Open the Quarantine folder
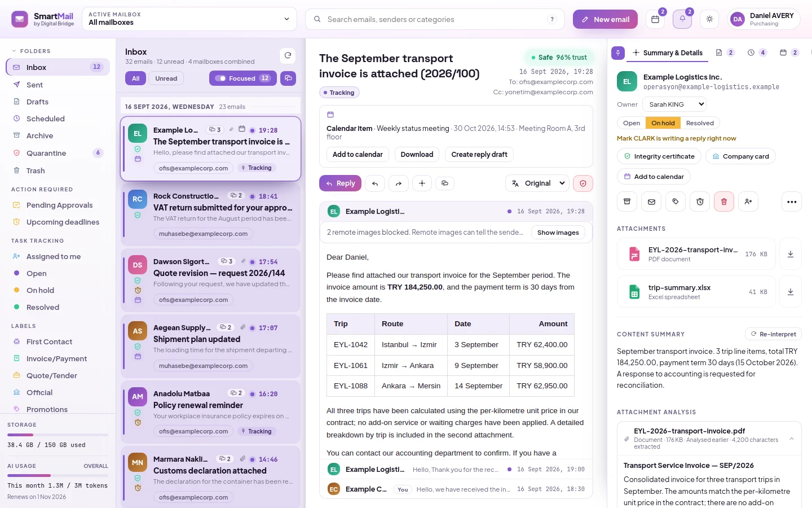The width and height of the screenshot is (812, 508). 58,153
